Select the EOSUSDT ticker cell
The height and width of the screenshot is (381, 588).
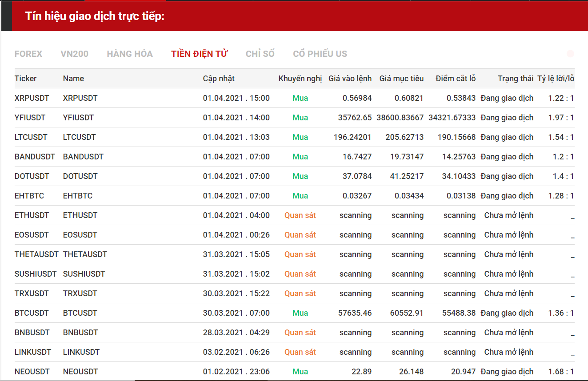click(32, 235)
